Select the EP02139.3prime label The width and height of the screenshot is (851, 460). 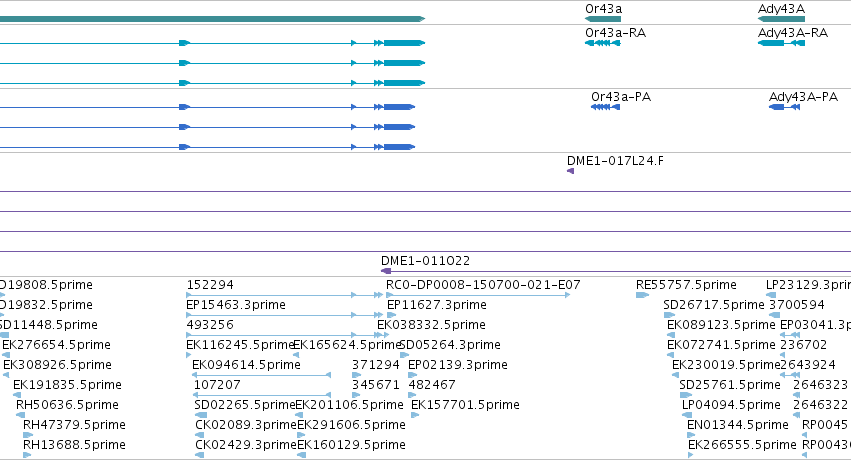tap(458, 365)
